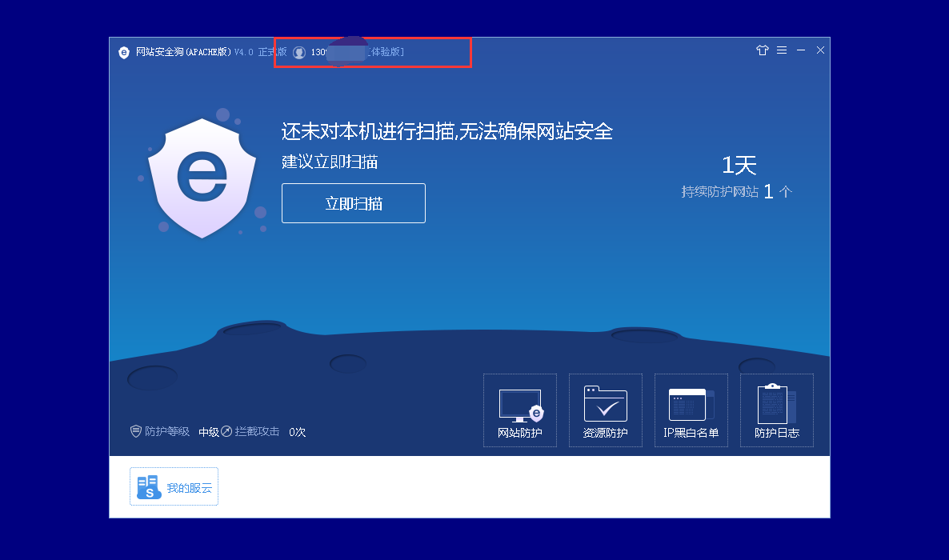
Task: Click the 0次 intercepted attacks count
Action: click(x=298, y=432)
